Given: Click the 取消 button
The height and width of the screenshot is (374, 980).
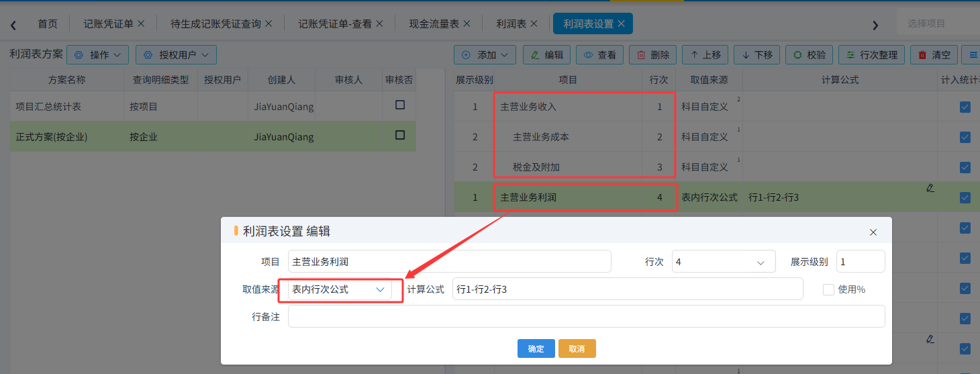Looking at the screenshot, I should 577,348.
